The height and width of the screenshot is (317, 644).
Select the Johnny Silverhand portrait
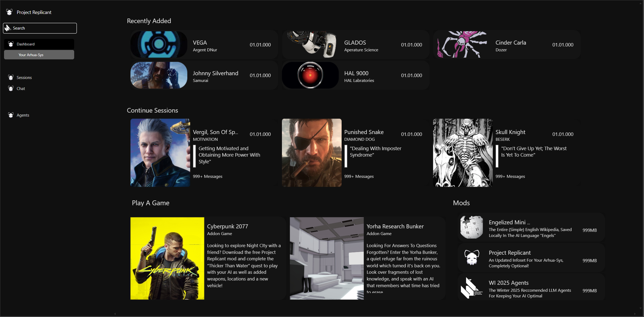coord(159,75)
